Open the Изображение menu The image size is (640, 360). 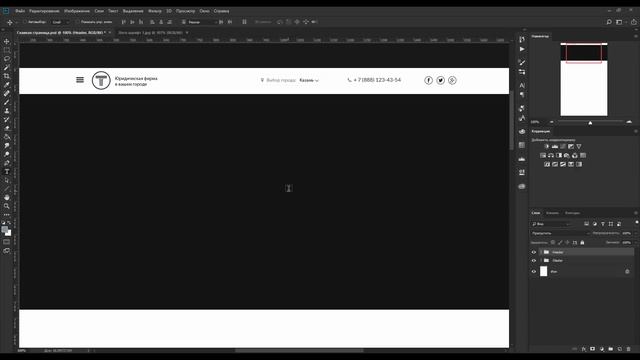(77, 11)
